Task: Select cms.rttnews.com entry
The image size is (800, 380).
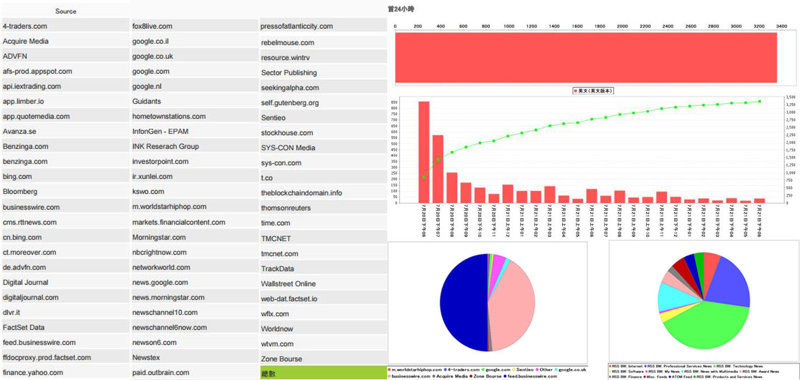Action: click(65, 222)
